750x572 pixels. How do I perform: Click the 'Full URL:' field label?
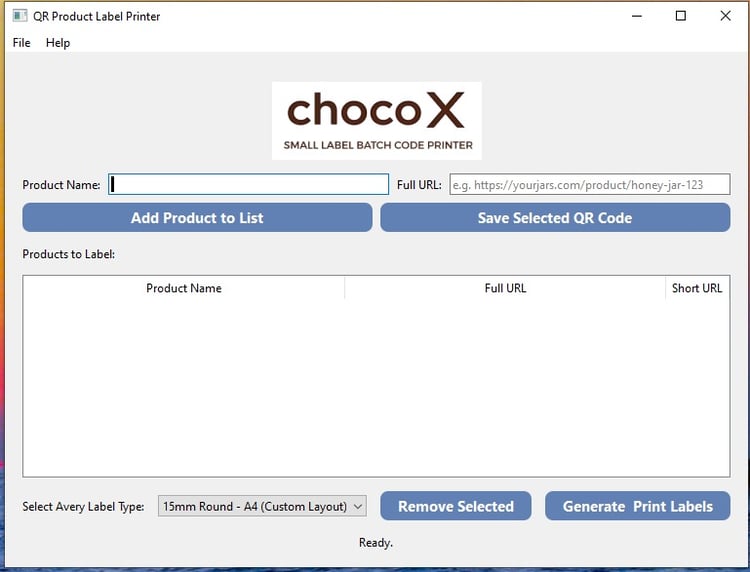(x=419, y=185)
